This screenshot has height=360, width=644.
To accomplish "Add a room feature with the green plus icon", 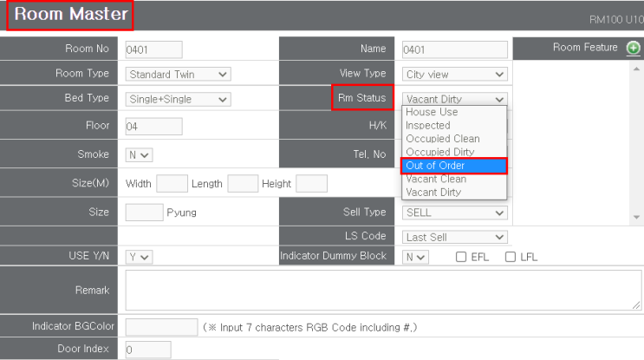I will coord(633,48).
